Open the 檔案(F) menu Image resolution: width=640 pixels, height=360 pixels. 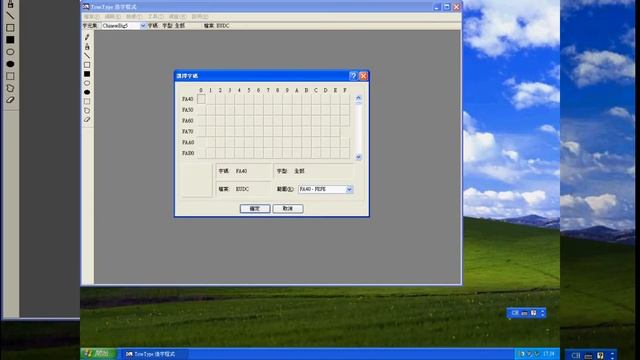[x=91, y=17]
